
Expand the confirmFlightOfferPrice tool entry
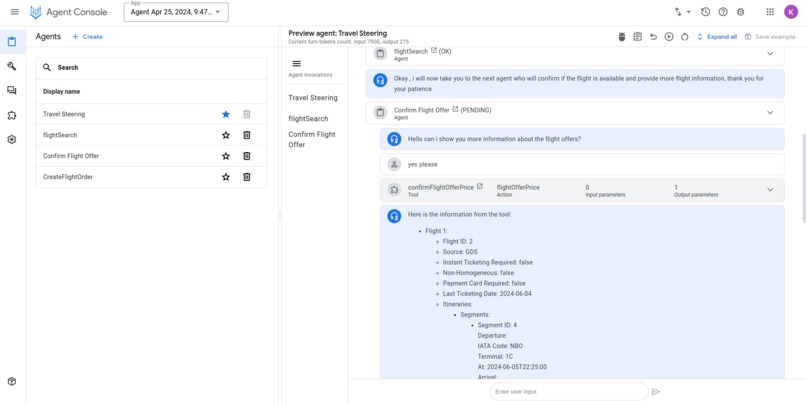(770, 190)
